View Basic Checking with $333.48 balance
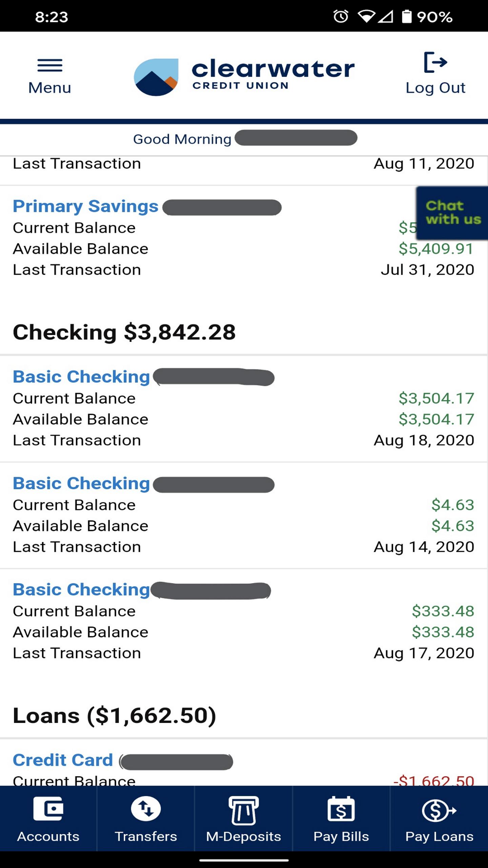This screenshot has height=868, width=488. [81, 590]
